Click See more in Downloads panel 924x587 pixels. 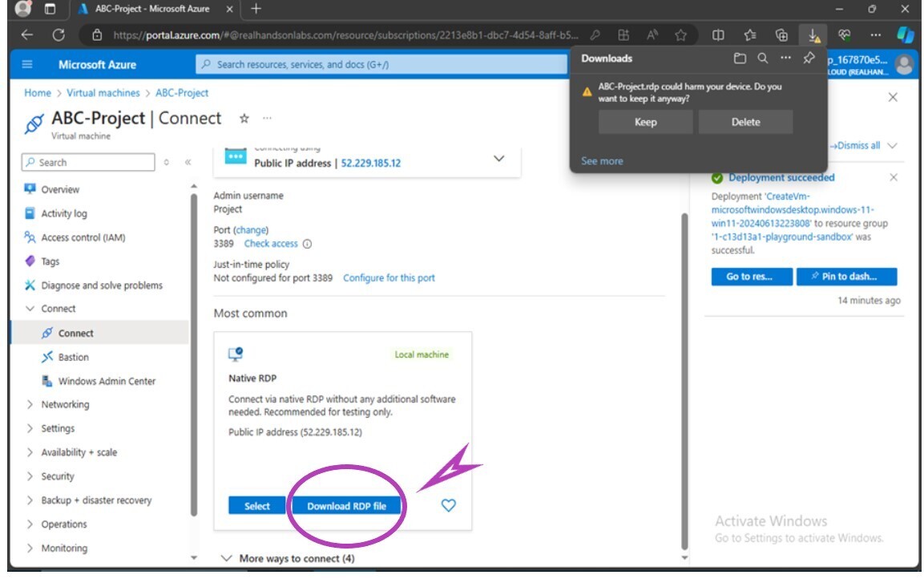(602, 161)
